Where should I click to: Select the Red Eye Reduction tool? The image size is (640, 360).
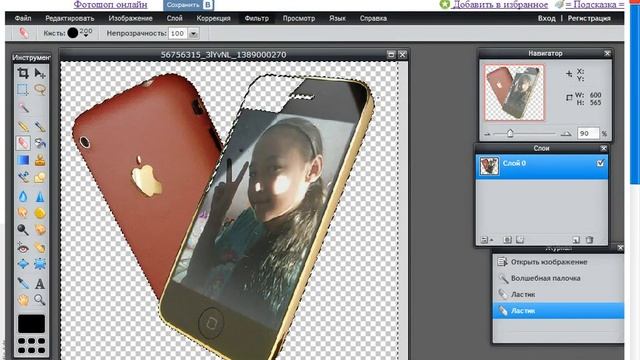[x=23, y=247]
